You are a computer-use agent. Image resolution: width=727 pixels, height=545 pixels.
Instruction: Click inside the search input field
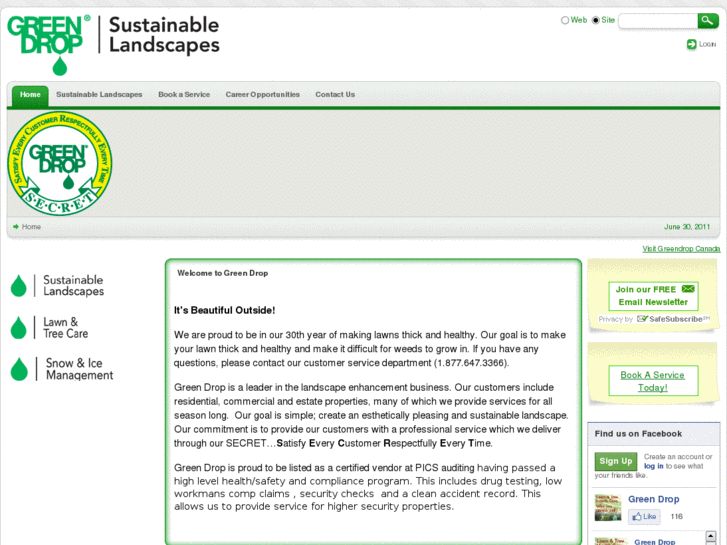pos(658,21)
